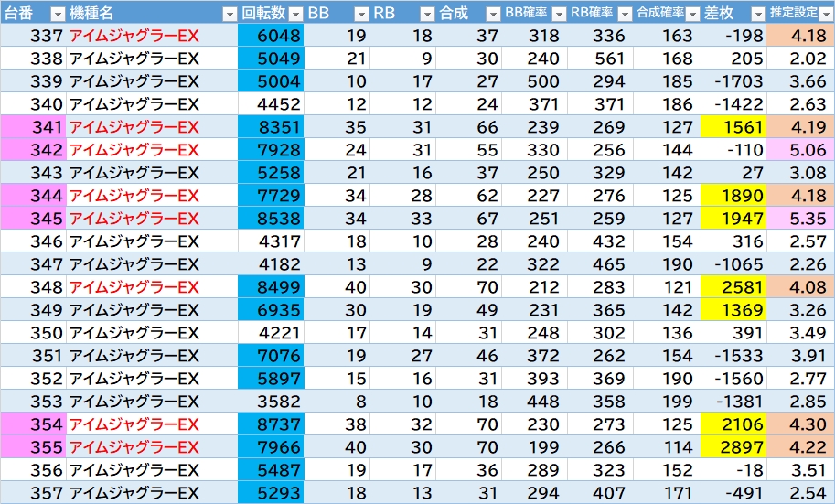Select BB probability cell 199
Image resolution: width=835 pixels, height=504 pixels.
[x=535, y=447]
